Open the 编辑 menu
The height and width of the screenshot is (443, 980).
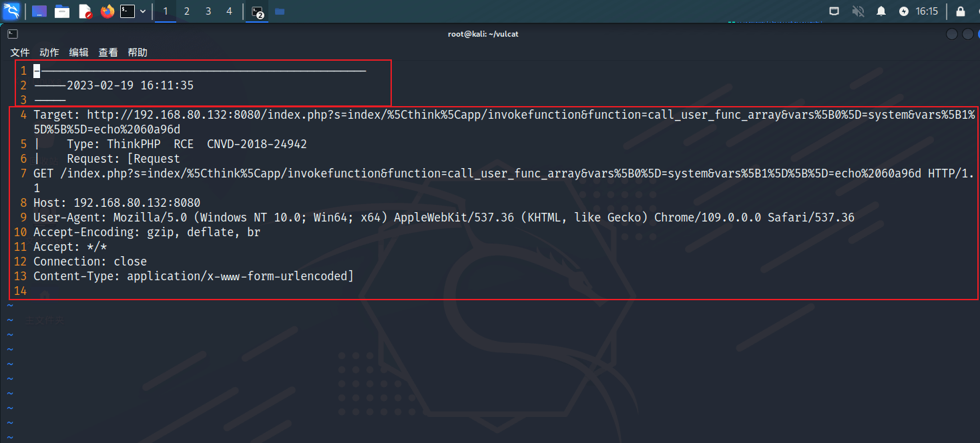[79, 52]
